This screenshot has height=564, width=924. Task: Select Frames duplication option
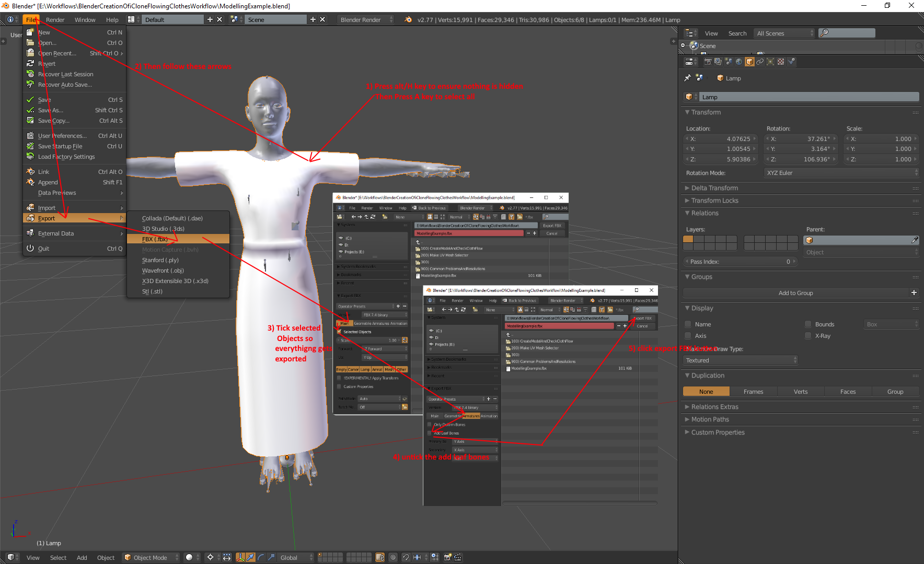(753, 392)
